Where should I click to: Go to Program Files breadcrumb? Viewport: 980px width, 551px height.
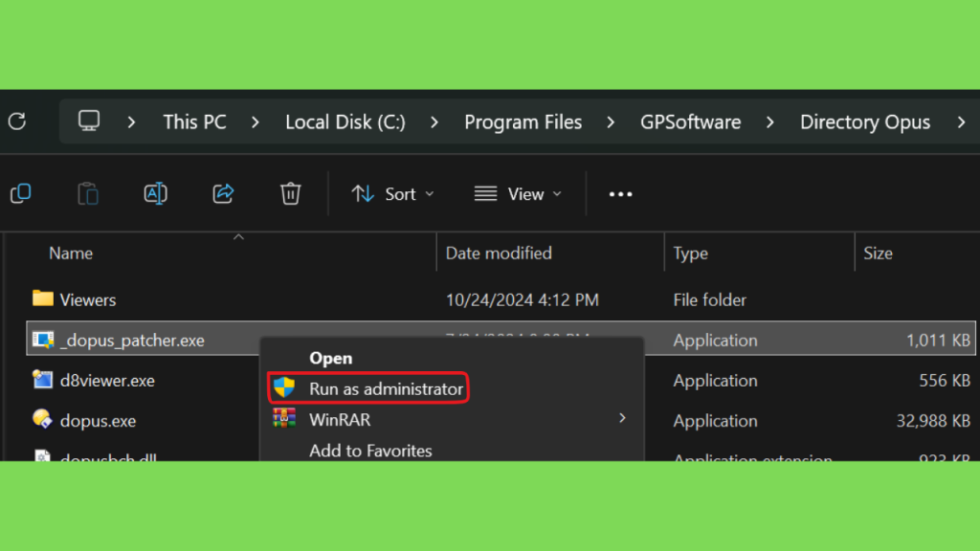click(x=523, y=121)
